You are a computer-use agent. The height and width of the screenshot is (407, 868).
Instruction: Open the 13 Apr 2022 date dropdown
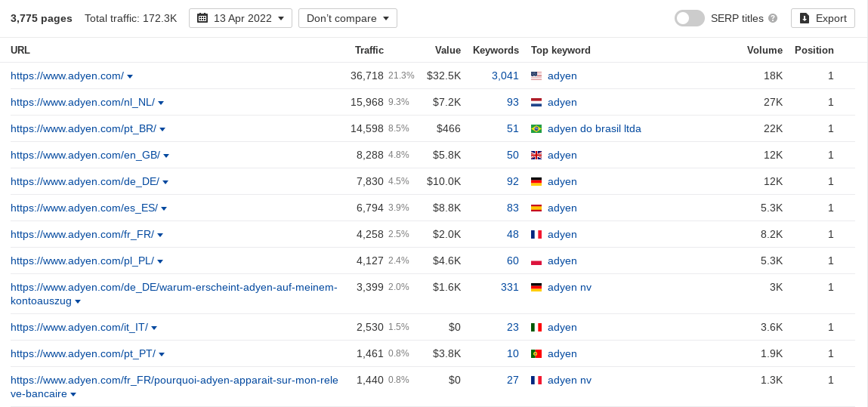click(x=240, y=18)
